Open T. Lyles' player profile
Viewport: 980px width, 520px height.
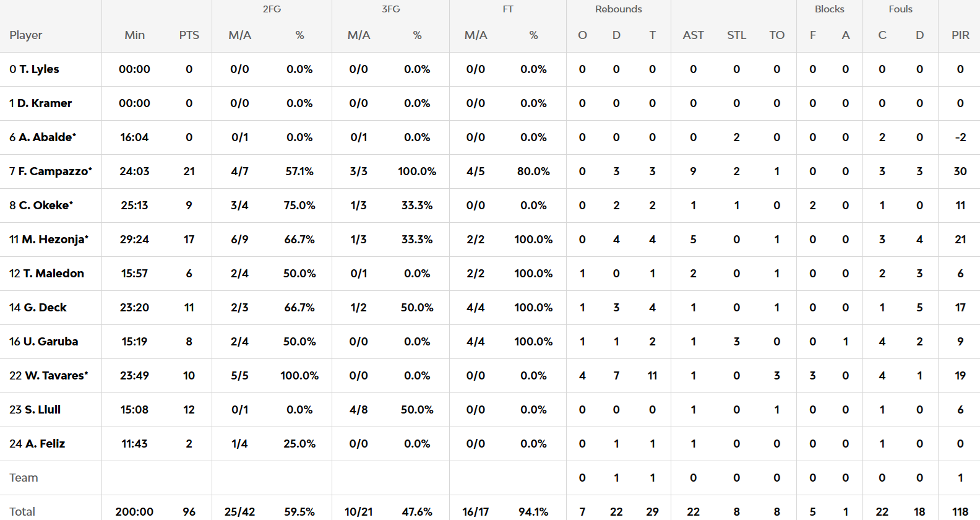point(39,69)
